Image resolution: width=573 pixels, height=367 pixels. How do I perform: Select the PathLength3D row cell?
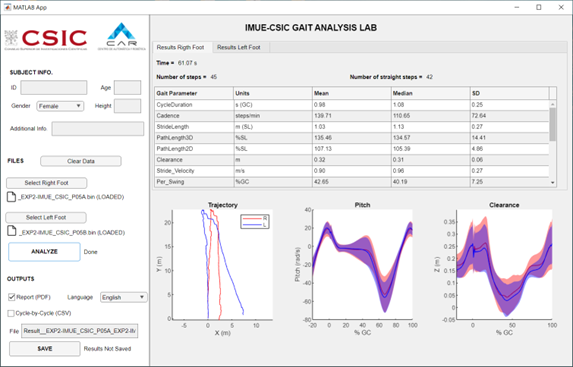click(194, 138)
